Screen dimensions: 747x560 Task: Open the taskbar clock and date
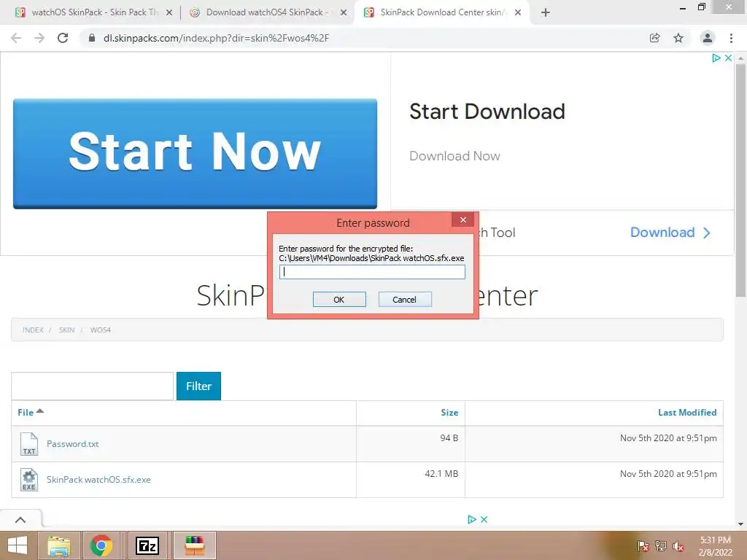[x=716, y=546]
